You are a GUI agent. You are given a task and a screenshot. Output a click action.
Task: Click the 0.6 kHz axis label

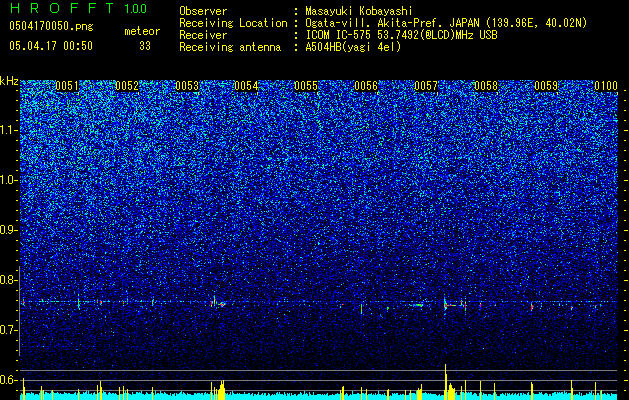8,380
